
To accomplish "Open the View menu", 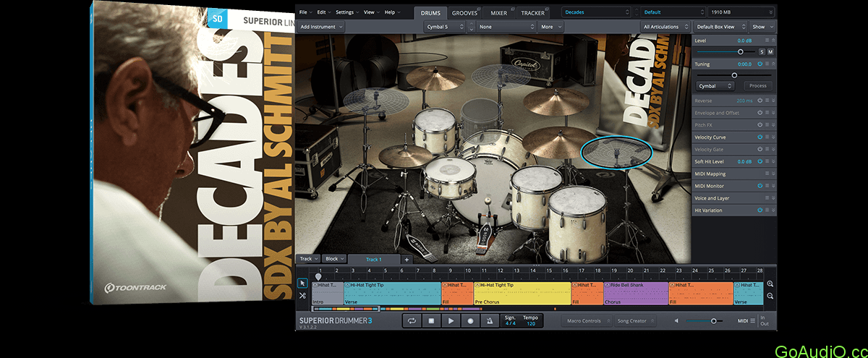I will click(x=371, y=12).
